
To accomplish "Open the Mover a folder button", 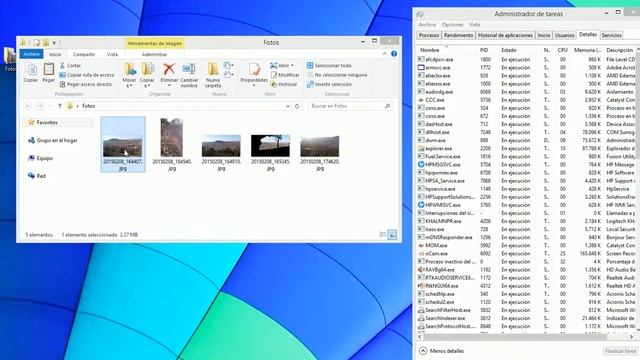I will point(129,75).
